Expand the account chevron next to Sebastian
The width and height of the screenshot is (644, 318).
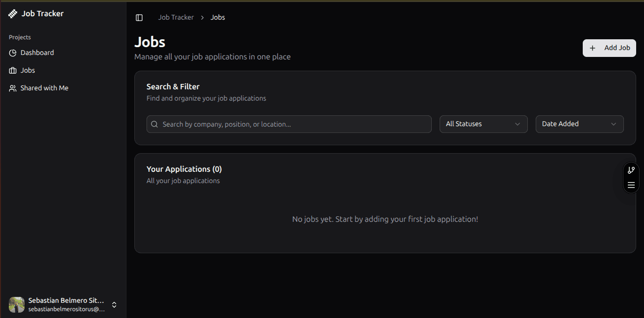tap(114, 305)
